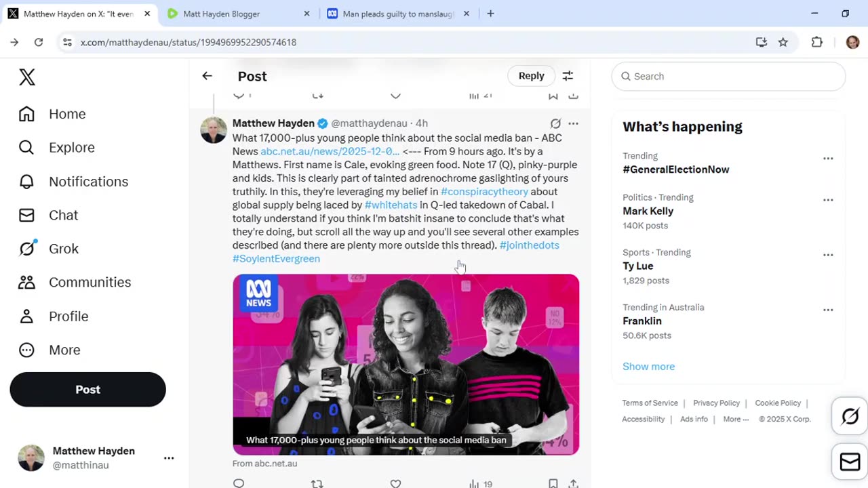Viewport: 868px width, 488px height.
Task: Bookmark this page with star icon
Action: click(783, 42)
